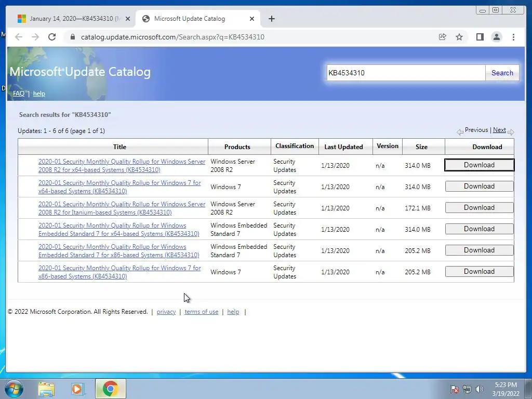This screenshot has width=532, height=399.
Task: Download the Itanium-based 172.1 MB update
Action: coord(479,208)
